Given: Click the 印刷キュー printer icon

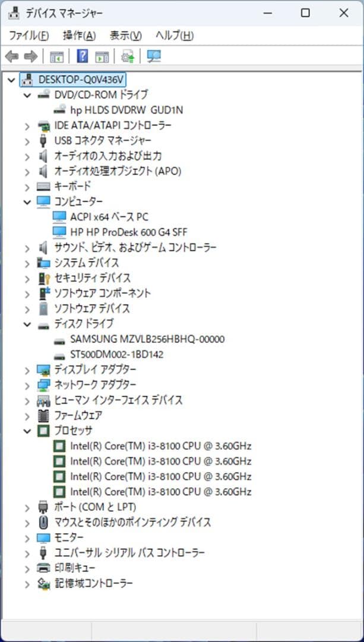Looking at the screenshot, I should coord(44,568).
